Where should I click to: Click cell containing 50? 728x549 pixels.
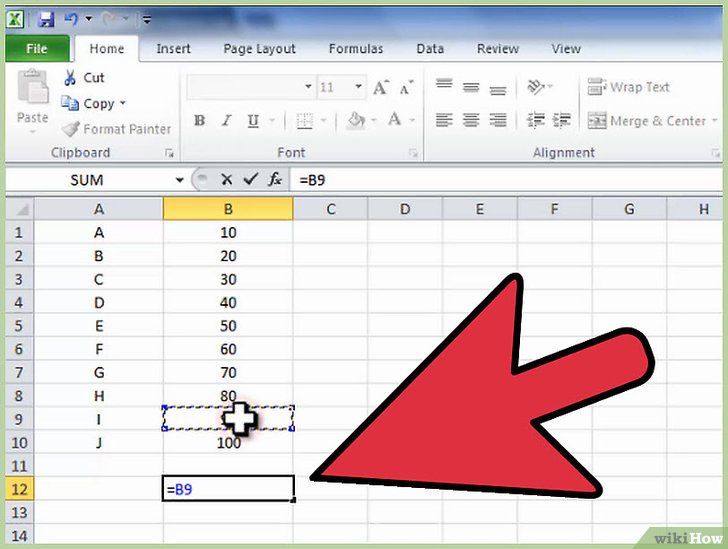[228, 326]
